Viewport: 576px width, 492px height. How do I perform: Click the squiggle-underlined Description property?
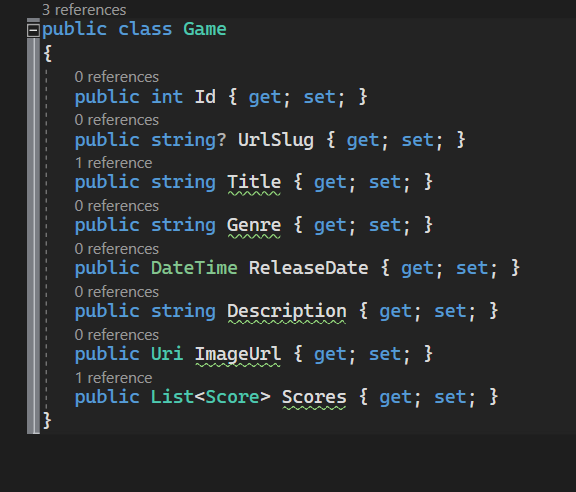click(x=287, y=312)
